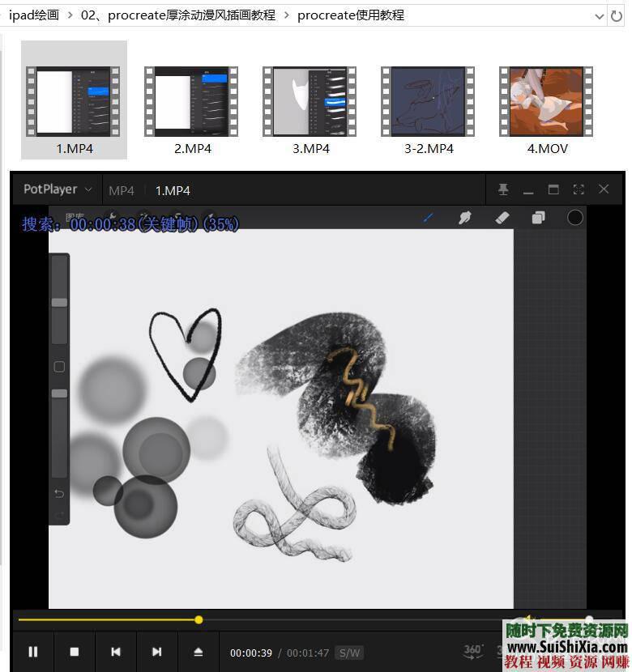632x672 pixels.
Task: Refresh the Explorer folder view
Action: tap(617, 16)
